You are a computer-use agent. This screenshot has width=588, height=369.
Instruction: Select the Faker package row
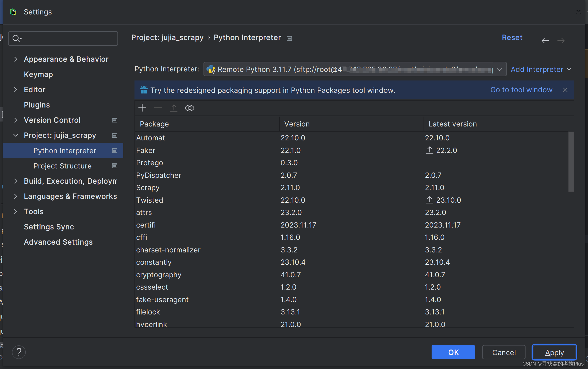click(351, 150)
